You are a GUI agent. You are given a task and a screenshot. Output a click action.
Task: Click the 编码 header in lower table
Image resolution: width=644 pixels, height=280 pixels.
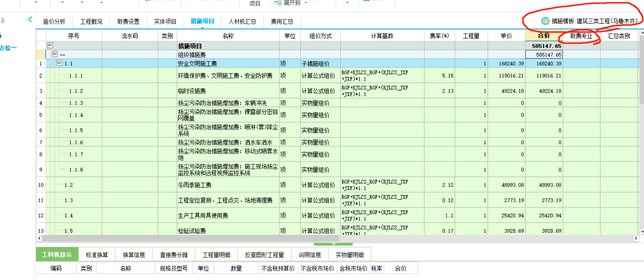pos(56,268)
